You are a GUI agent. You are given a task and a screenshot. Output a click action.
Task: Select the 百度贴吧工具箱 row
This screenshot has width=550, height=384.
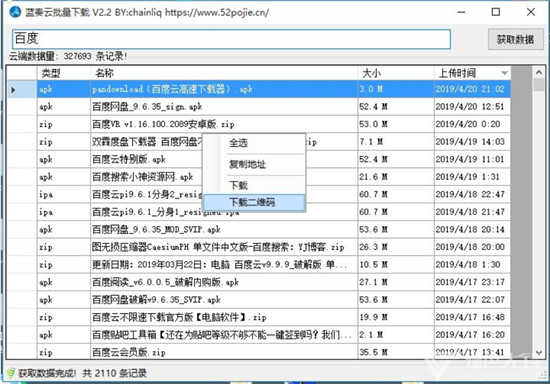point(259,335)
